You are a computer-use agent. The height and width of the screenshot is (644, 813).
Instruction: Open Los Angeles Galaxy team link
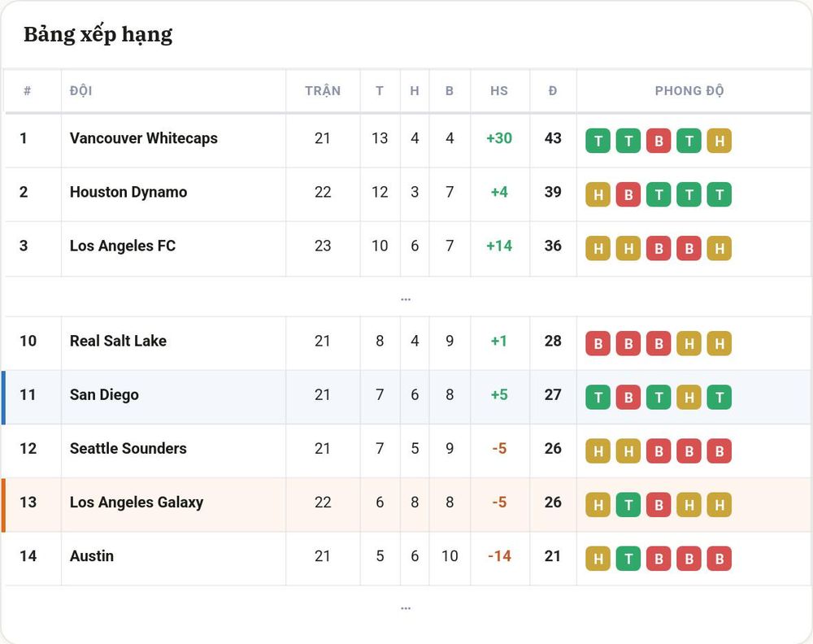(137, 502)
